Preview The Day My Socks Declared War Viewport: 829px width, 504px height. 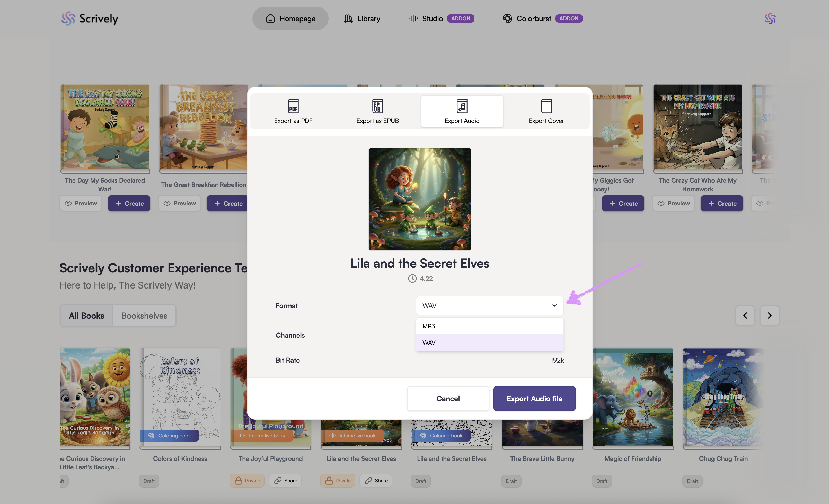81,203
